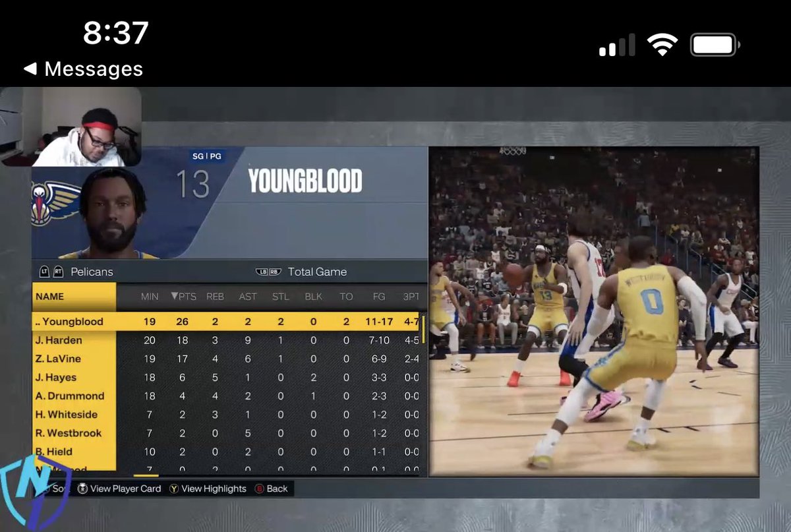Click the right stick icon for player card
The height and width of the screenshot is (532, 791).
coord(82,488)
